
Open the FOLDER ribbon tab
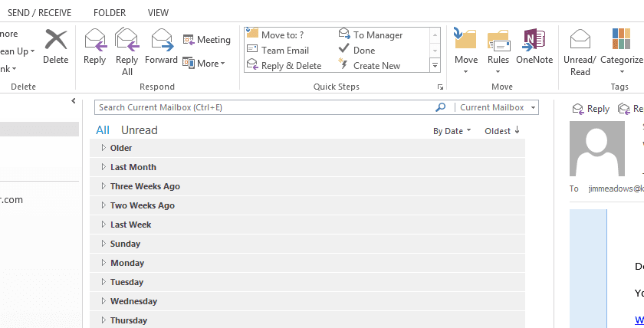tap(110, 13)
